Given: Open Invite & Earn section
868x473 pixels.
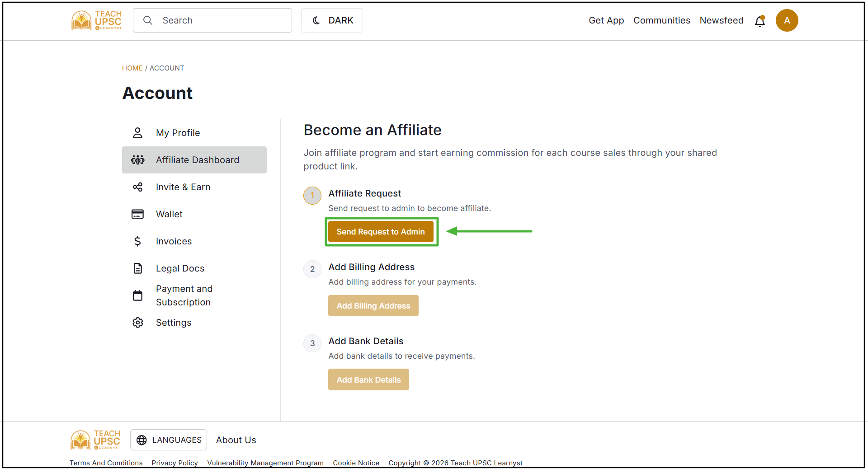Looking at the screenshot, I should point(194,187).
